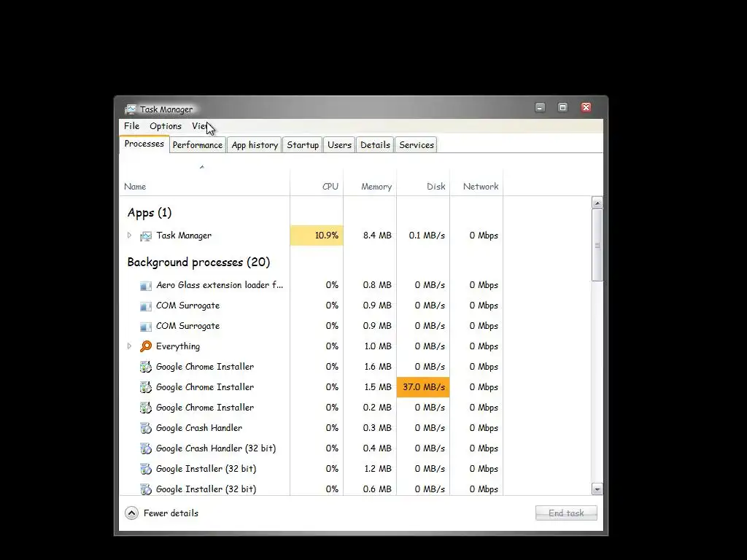Switch to the Startup tab
The height and width of the screenshot is (560, 747).
[303, 145]
